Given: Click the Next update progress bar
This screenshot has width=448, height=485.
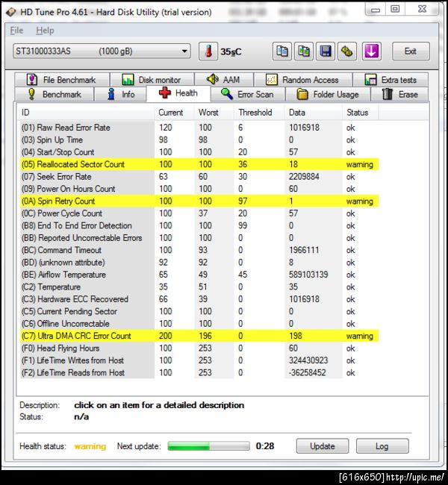Looking at the screenshot, I should pyautogui.click(x=208, y=446).
